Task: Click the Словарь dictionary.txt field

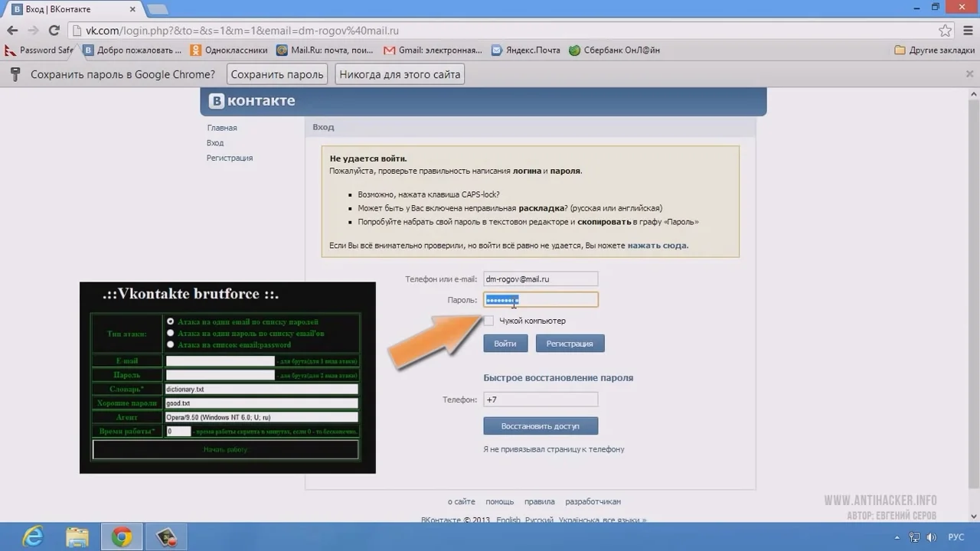Action: (x=261, y=390)
